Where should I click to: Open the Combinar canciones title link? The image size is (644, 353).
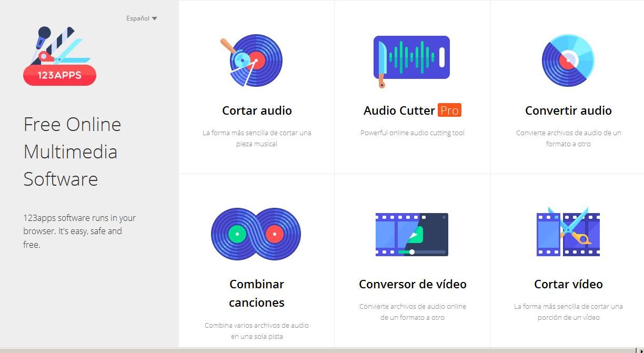tap(257, 293)
